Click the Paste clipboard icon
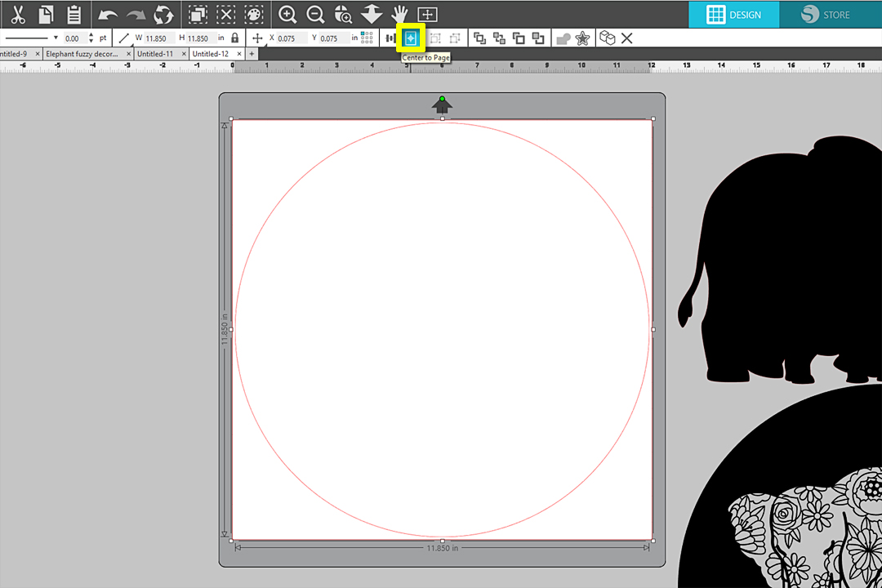Viewport: 882px width, 588px height. pyautogui.click(x=73, y=15)
